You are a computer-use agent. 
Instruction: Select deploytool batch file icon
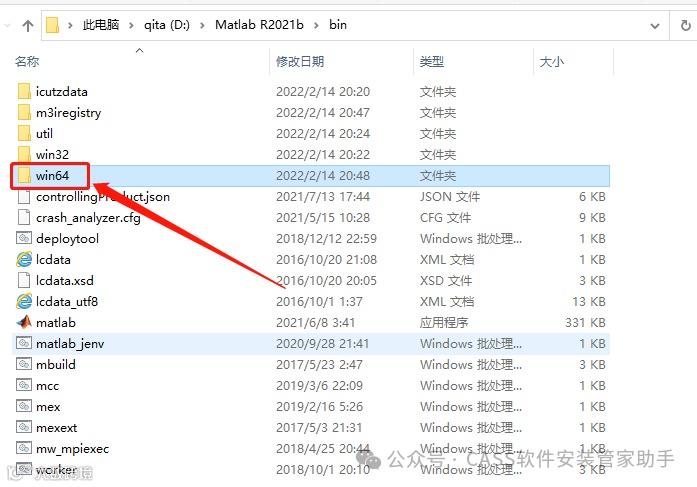point(24,238)
